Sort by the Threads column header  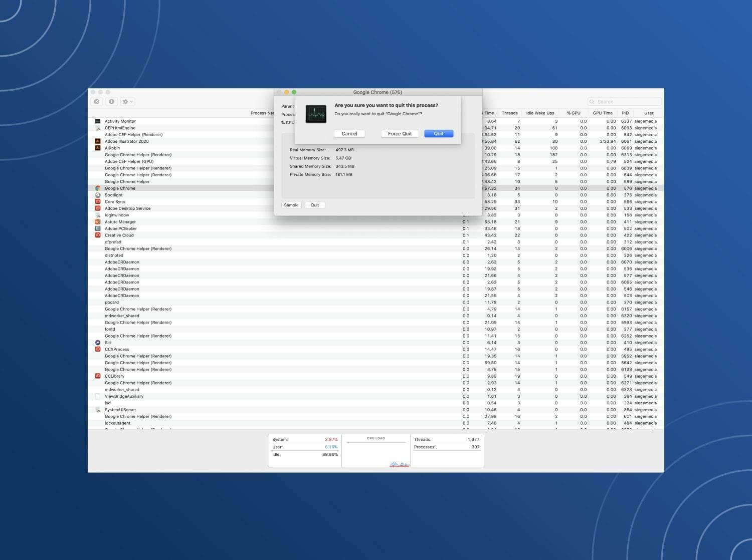pos(509,113)
